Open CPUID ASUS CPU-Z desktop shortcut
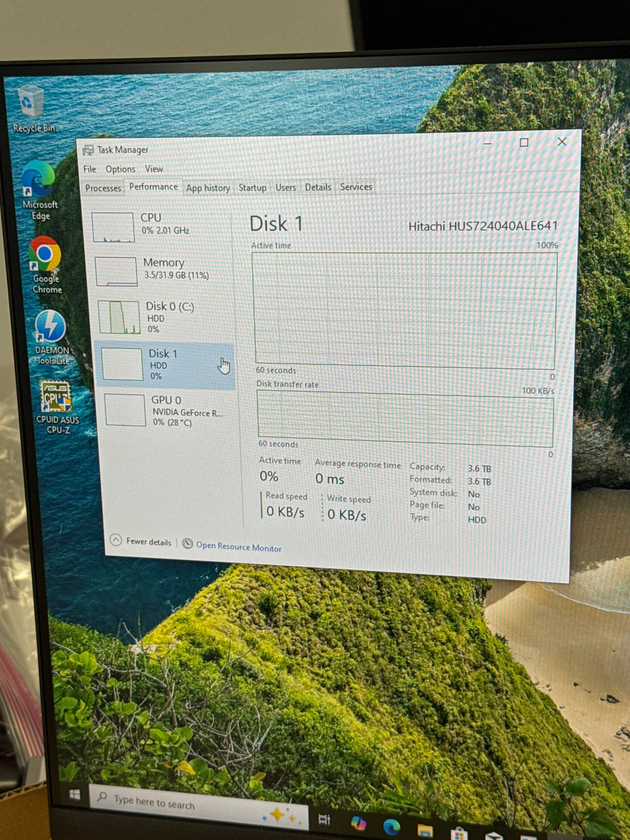The width and height of the screenshot is (630, 840). point(57,407)
